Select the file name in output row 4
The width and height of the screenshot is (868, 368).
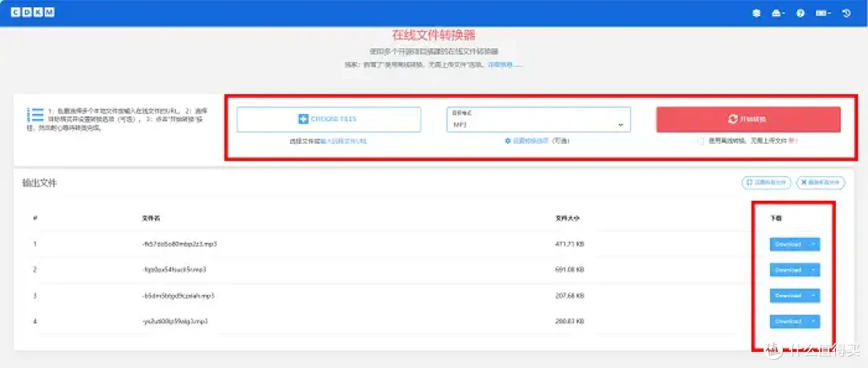pyautogui.click(x=174, y=321)
